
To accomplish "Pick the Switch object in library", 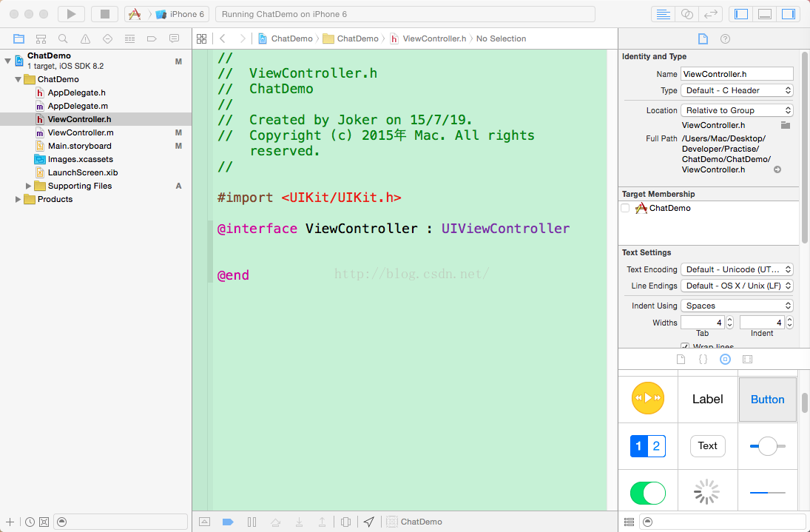I will click(x=648, y=492).
